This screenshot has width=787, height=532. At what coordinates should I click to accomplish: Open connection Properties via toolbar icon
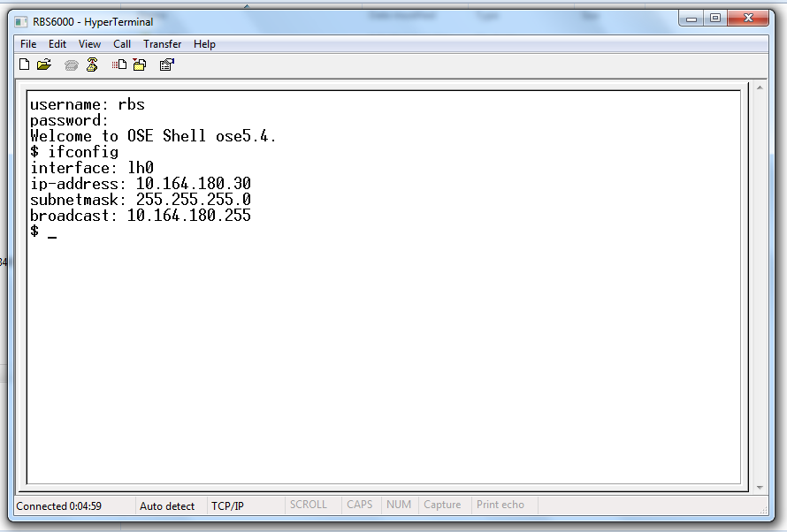165,64
